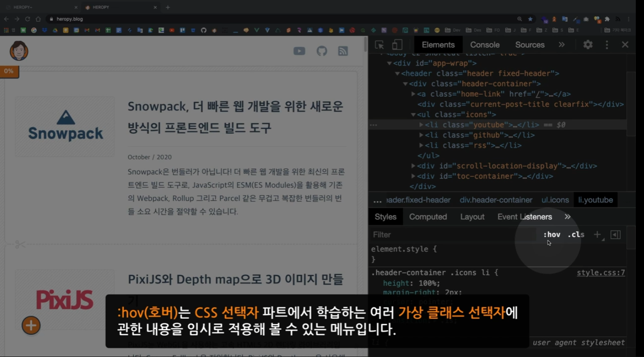644x357 pixels.
Task: Toggle :hov element state panel
Action: (551, 235)
